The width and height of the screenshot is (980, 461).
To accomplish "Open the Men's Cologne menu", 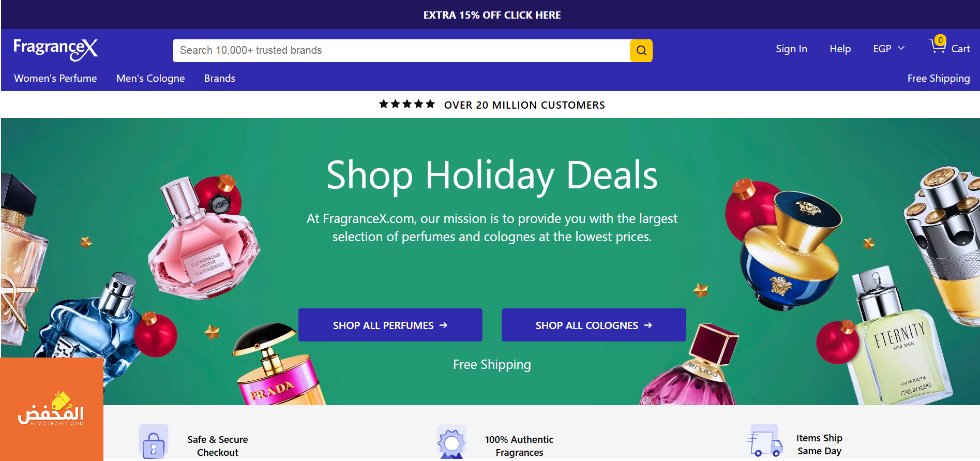I will point(150,78).
